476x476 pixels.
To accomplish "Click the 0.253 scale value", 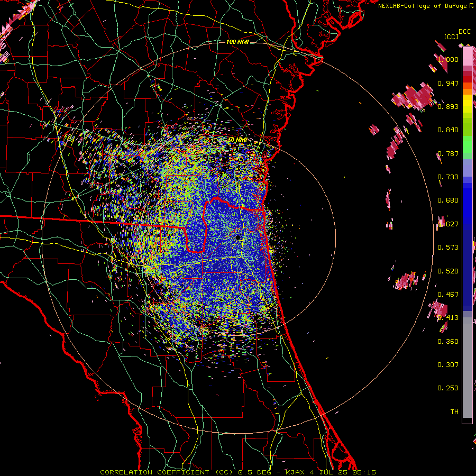I will click(x=448, y=388).
